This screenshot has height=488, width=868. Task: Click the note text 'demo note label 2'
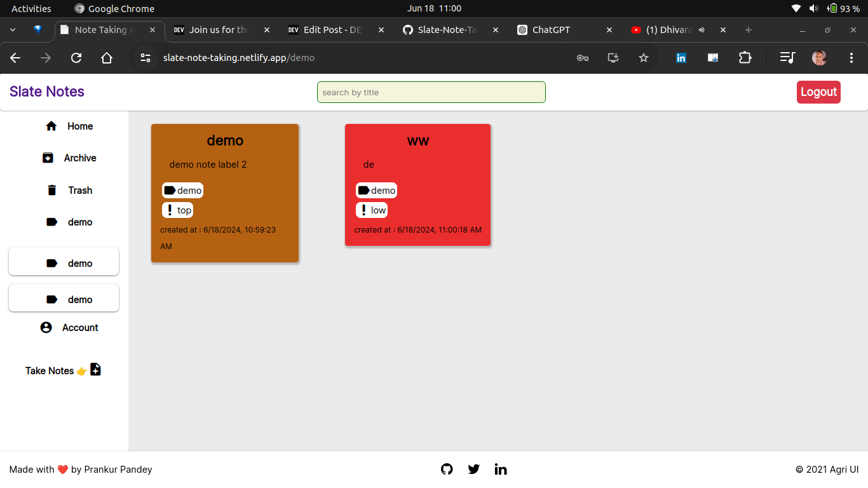(x=208, y=165)
